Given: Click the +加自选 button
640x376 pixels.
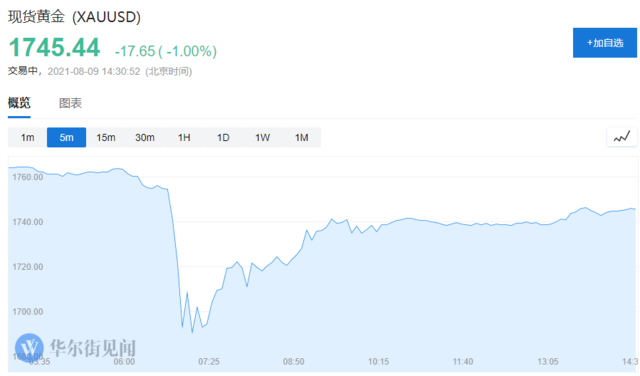Looking at the screenshot, I should [x=604, y=43].
